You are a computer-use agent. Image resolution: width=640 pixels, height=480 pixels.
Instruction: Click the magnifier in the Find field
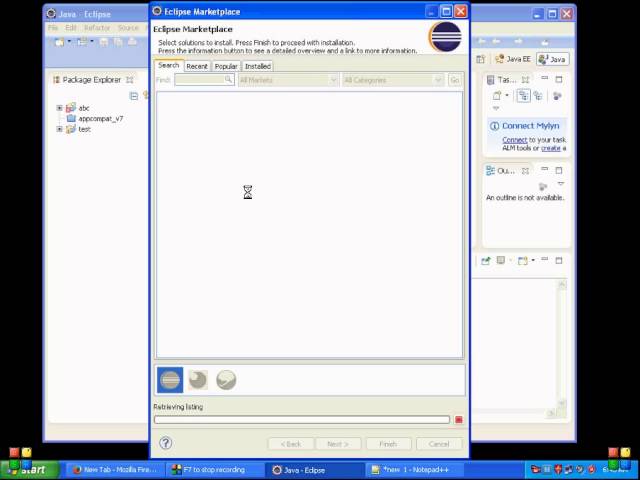tap(229, 80)
